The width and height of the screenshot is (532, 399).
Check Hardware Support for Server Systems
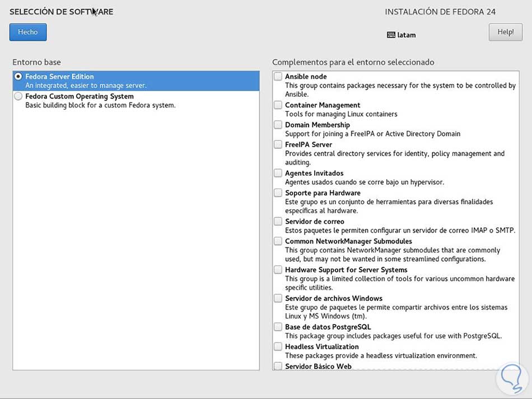[278, 270]
